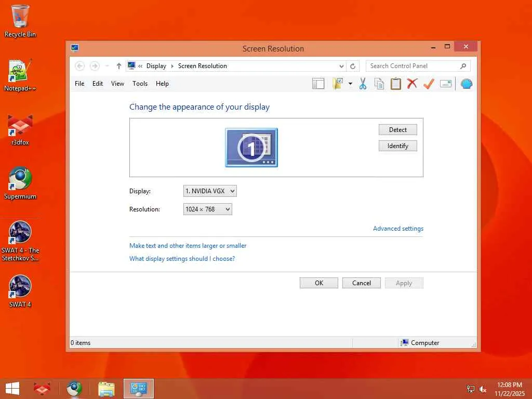
Task: Select the Recycle Bin desktop icon
Action: (x=20, y=21)
